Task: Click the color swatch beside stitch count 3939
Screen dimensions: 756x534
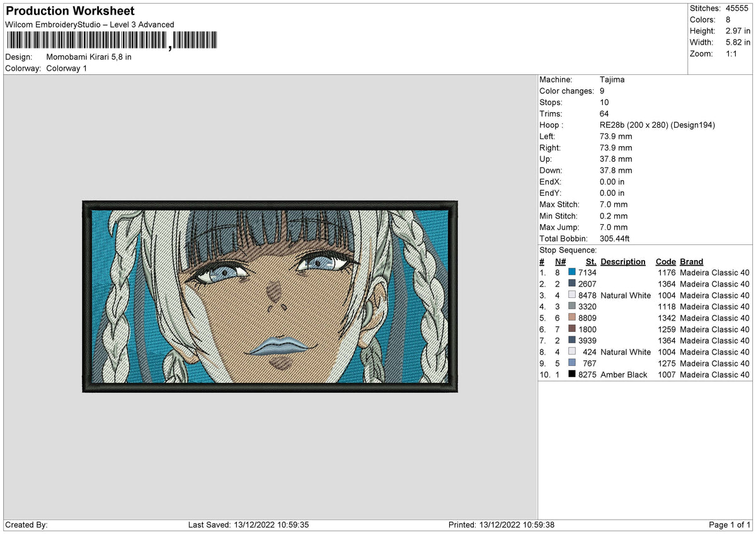Action: coord(572,341)
